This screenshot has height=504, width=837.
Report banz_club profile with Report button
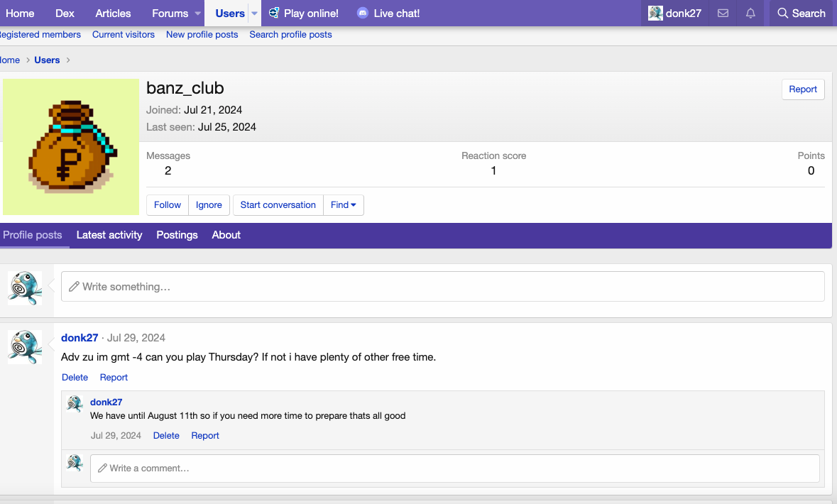point(803,89)
